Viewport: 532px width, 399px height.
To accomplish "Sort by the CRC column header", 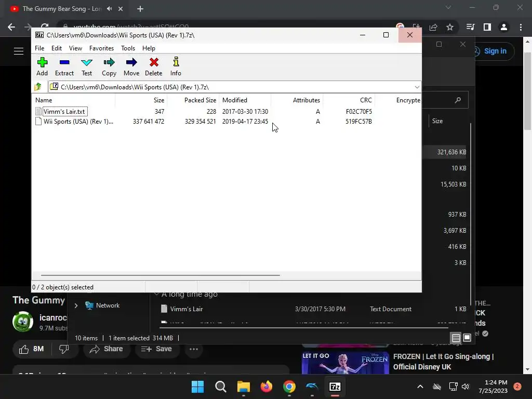I will click(x=349, y=100).
